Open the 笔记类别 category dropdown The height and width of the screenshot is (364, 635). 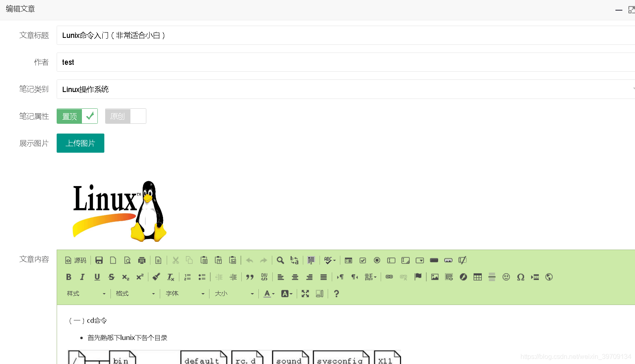point(346,89)
